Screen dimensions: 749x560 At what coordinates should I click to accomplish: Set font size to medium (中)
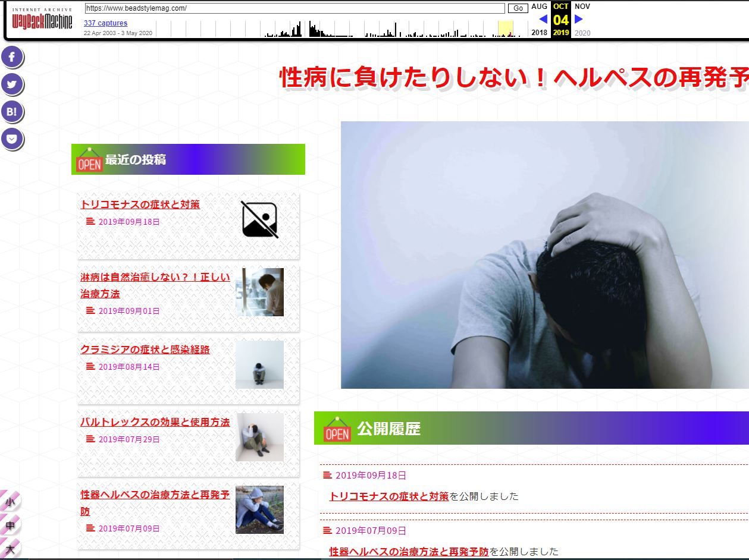tap(10, 526)
